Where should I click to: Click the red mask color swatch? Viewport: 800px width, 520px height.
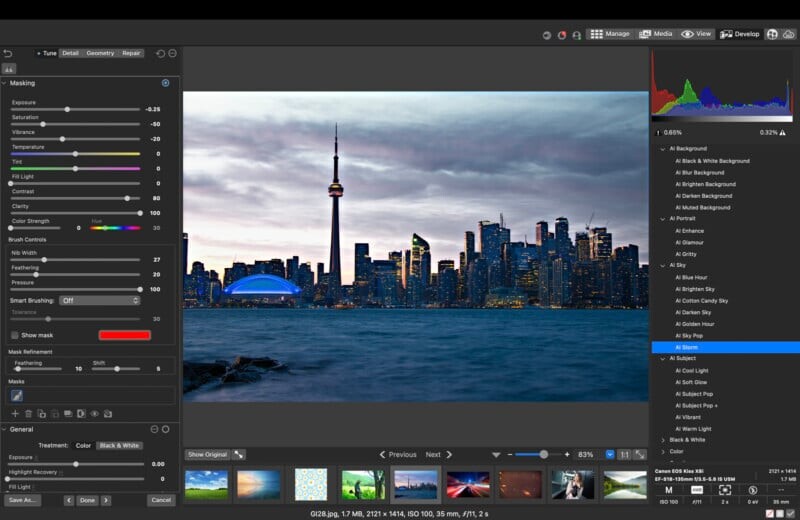(125, 335)
